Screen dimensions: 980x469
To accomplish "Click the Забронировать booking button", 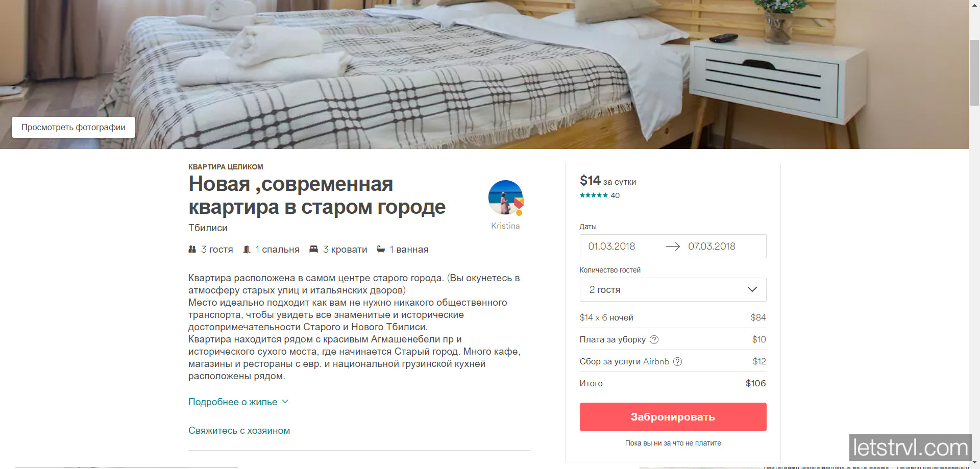I will pos(673,417).
